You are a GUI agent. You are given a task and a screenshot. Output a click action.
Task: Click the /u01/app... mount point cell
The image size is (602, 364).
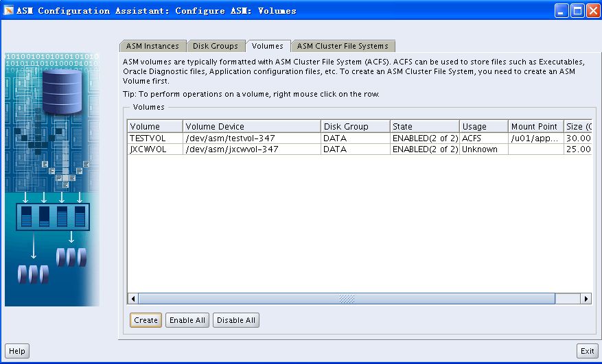[x=536, y=138]
